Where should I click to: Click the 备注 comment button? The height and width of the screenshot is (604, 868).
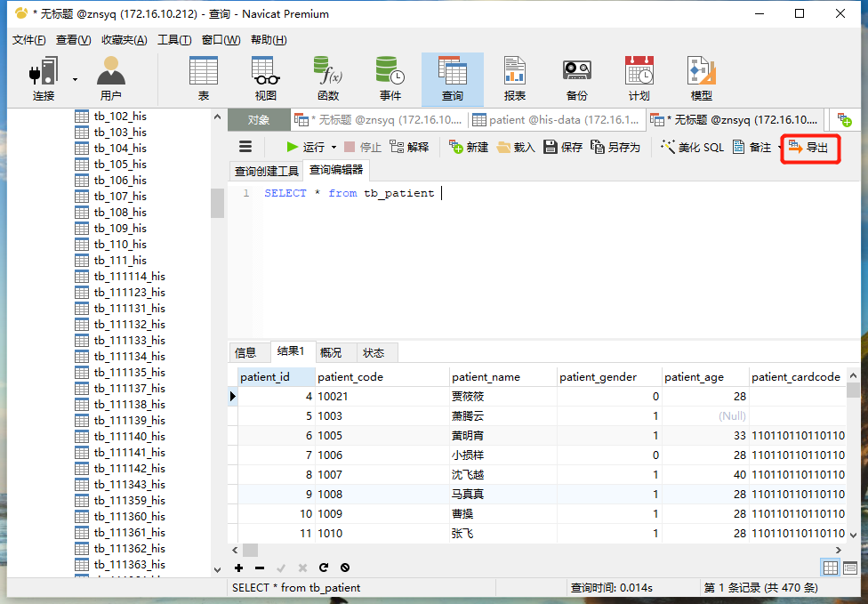751,147
